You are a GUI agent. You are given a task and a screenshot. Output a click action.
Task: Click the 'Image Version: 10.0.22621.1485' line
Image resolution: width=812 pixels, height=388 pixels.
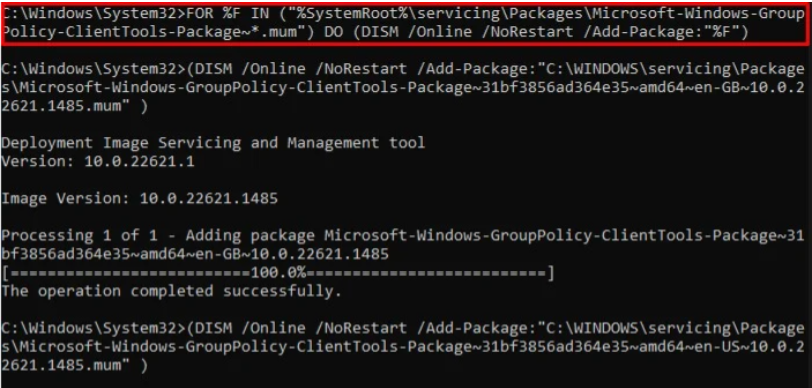tap(139, 198)
